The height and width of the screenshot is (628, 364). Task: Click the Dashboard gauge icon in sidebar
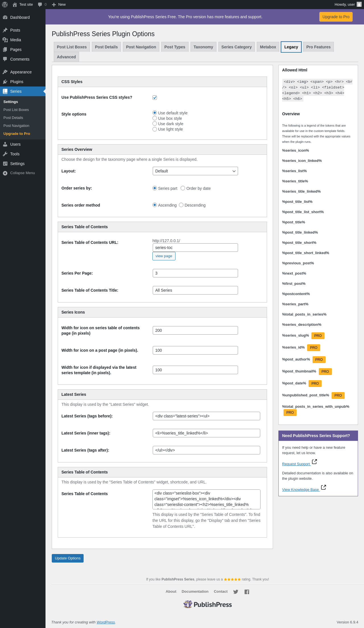5,17
